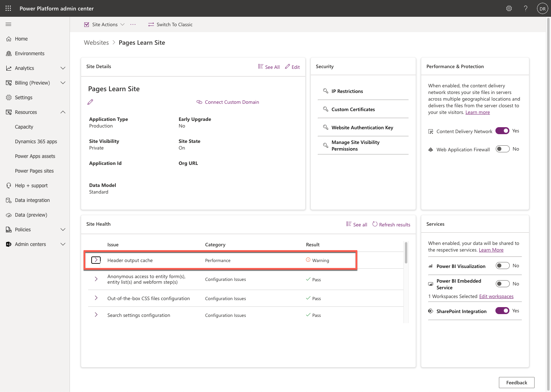Screen dimensions: 551x392
Task: Click Switch To Classic in toolbar
Action: [x=170, y=24]
